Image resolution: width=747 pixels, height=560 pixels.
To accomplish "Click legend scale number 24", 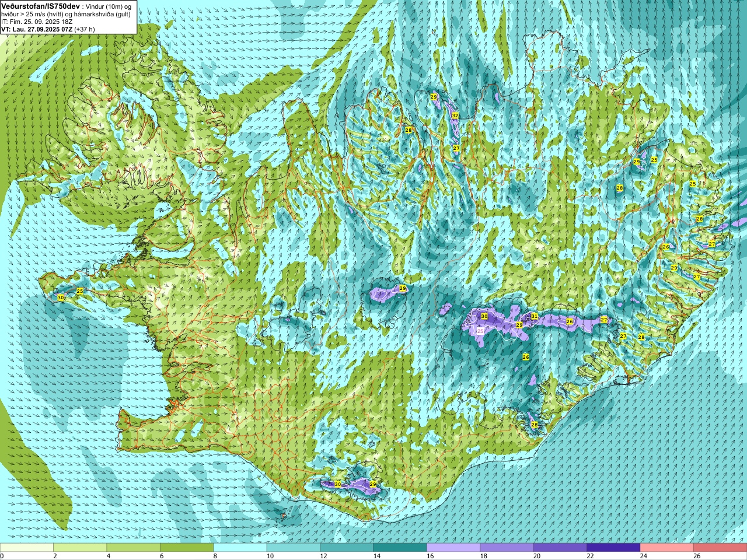I will (643, 556).
